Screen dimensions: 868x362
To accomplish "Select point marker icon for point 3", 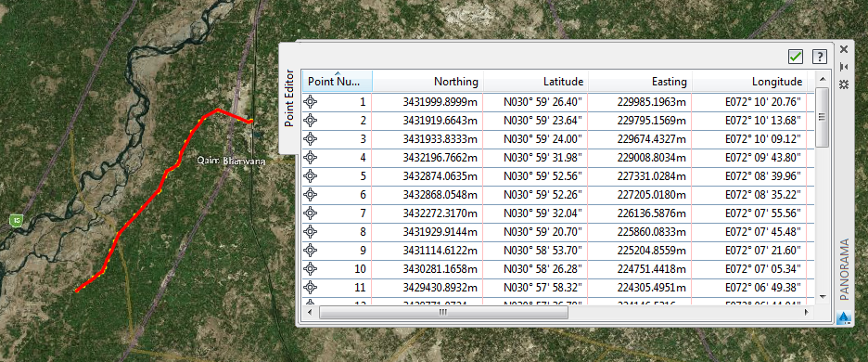I will pos(311,139).
